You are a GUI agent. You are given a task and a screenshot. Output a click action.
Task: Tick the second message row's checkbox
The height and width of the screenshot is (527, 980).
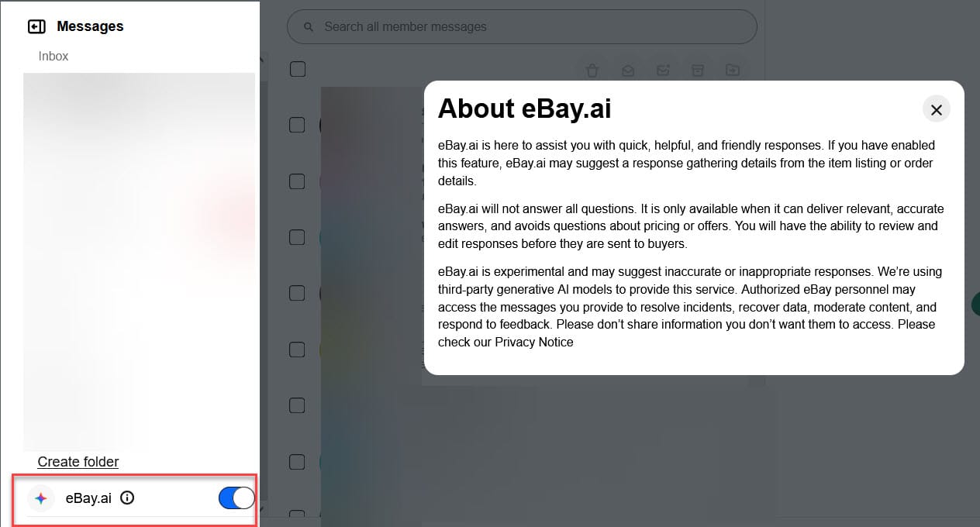297,181
